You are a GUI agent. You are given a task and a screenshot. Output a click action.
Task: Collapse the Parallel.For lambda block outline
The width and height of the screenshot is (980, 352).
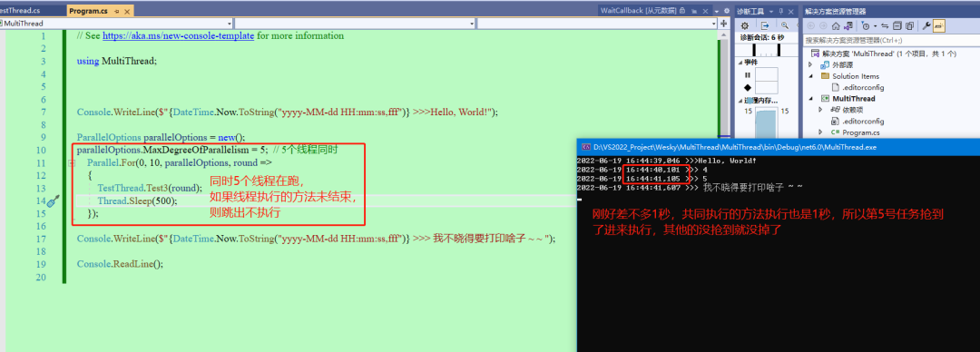point(72,162)
